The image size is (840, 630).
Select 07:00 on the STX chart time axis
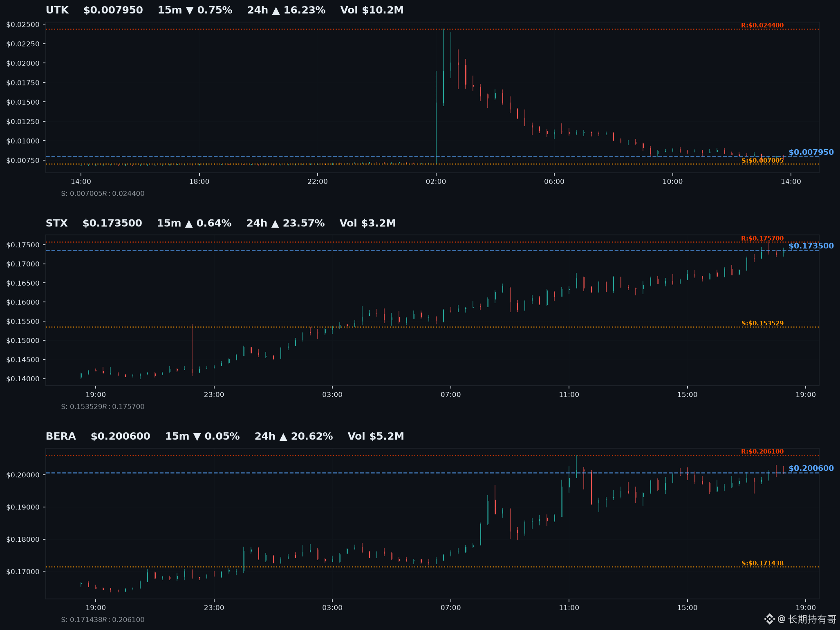point(450,395)
